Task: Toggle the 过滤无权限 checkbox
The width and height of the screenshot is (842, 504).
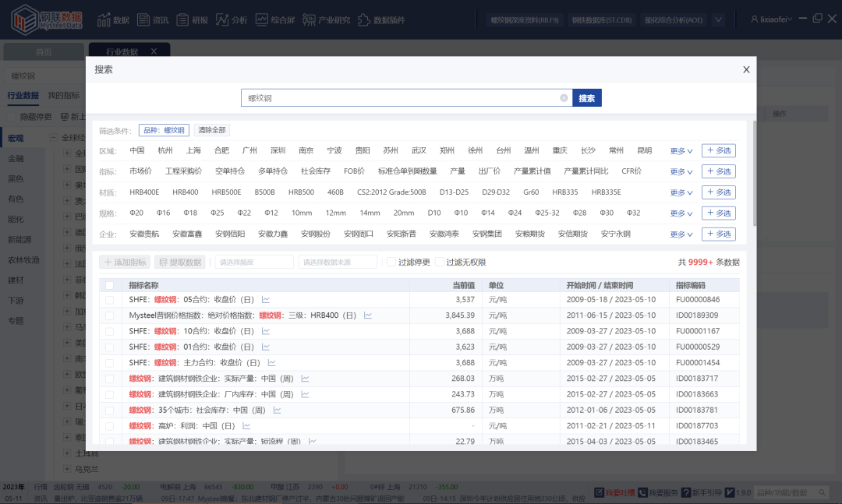Action: pos(439,262)
